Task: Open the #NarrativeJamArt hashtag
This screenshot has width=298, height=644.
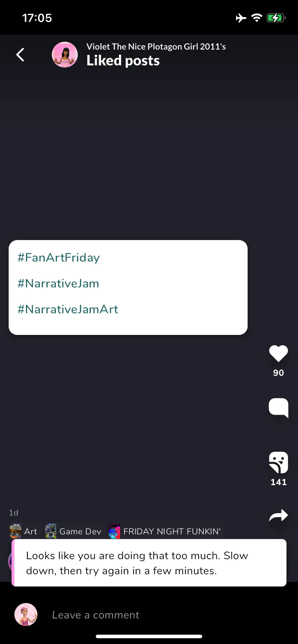Action: point(68,309)
